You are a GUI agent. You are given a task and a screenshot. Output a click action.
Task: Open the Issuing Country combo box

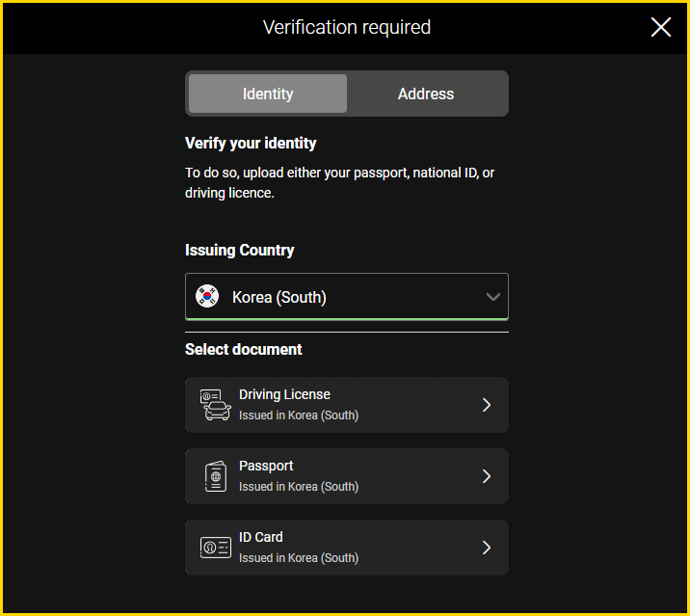(x=347, y=296)
